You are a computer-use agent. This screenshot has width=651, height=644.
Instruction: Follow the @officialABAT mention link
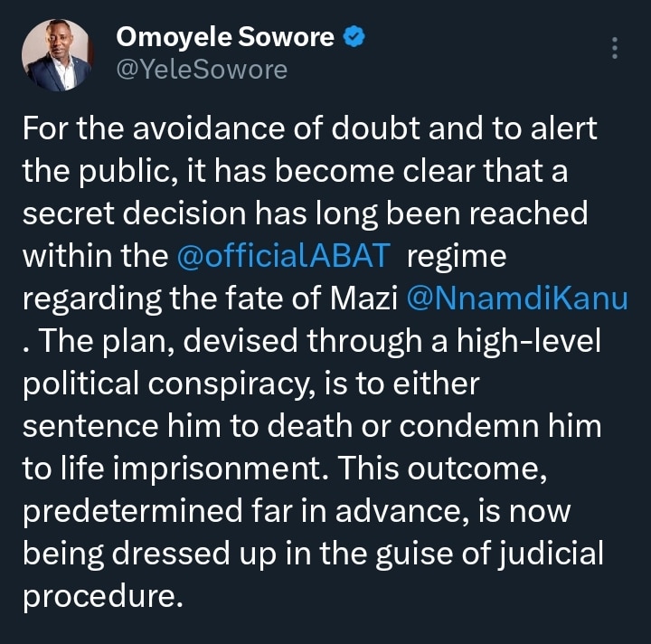(x=280, y=256)
